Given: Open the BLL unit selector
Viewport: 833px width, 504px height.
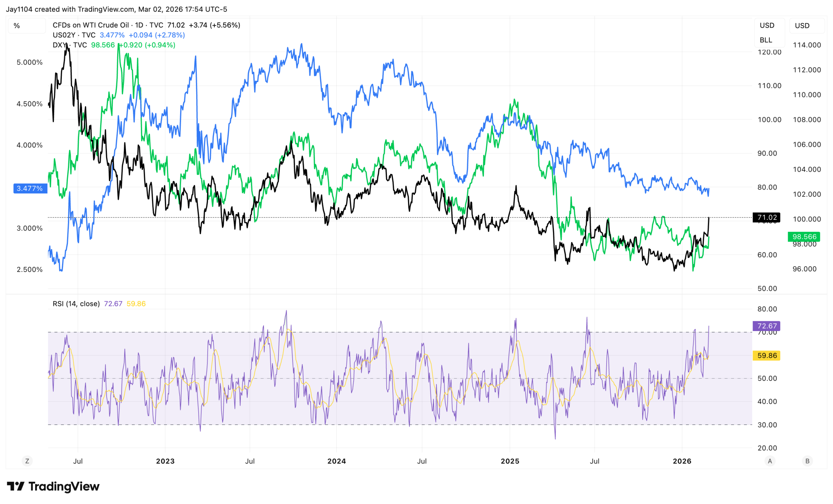Looking at the screenshot, I should (766, 40).
